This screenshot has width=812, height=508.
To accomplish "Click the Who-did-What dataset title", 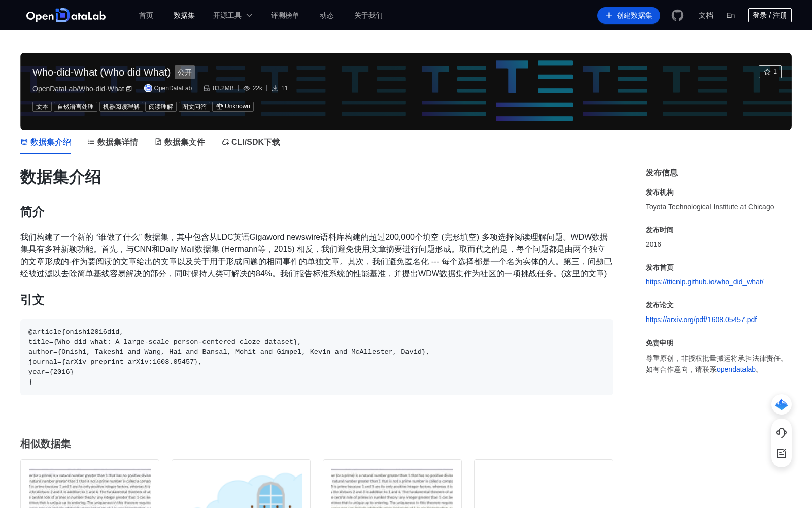I will [101, 72].
